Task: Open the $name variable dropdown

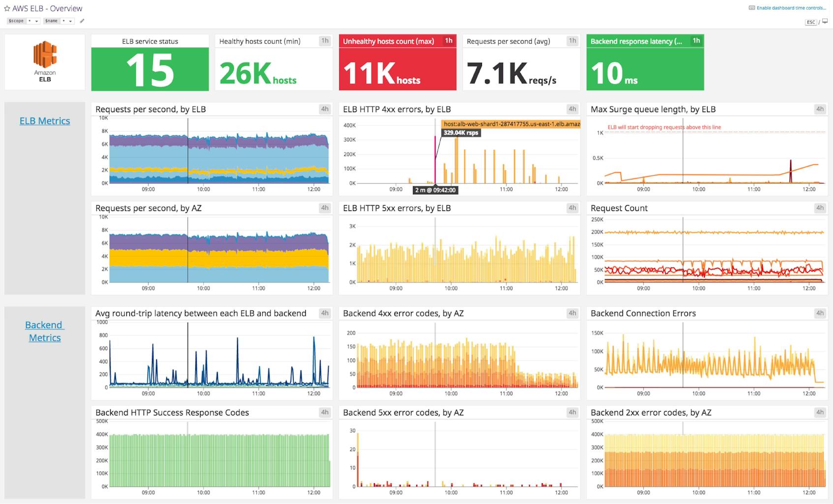Action: 67,21
